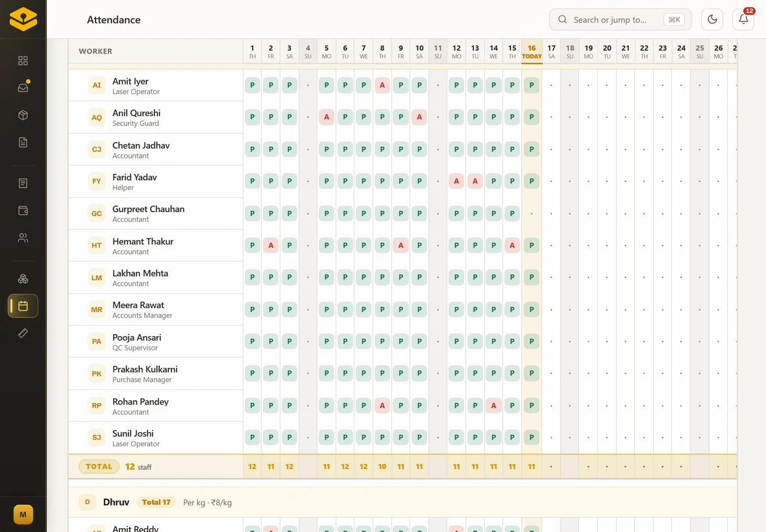Screen dimensions: 766x532
Task: Click the yellow app logo in the sidebar
Action: (23, 19)
